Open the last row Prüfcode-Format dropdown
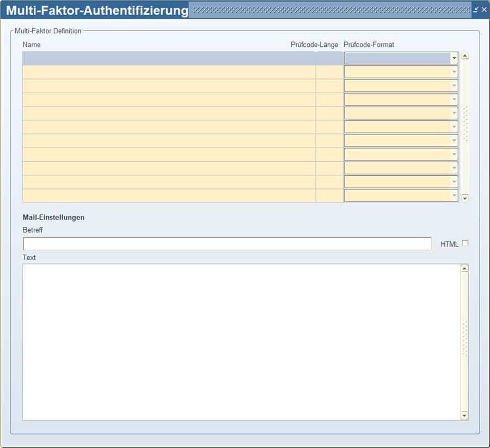The width and height of the screenshot is (490, 448). 454,195
